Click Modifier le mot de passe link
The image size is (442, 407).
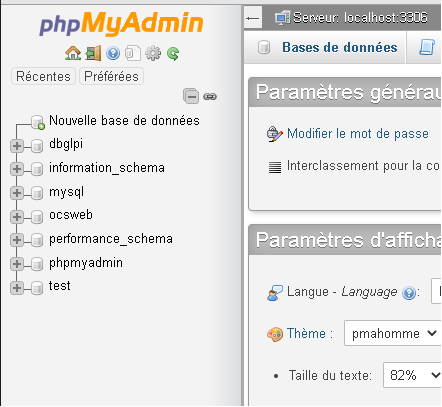tap(358, 134)
